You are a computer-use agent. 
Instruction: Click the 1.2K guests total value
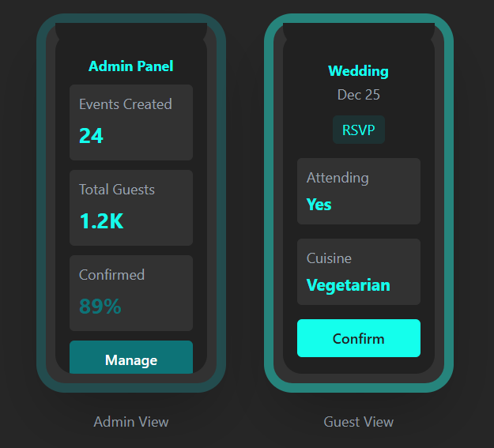[x=101, y=221]
